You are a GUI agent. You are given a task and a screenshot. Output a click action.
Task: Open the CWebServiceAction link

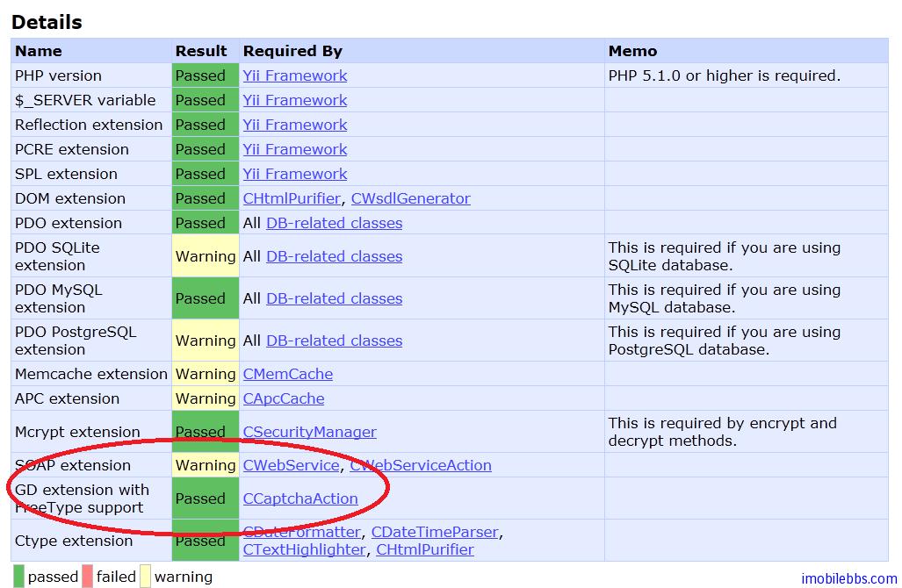pos(421,465)
